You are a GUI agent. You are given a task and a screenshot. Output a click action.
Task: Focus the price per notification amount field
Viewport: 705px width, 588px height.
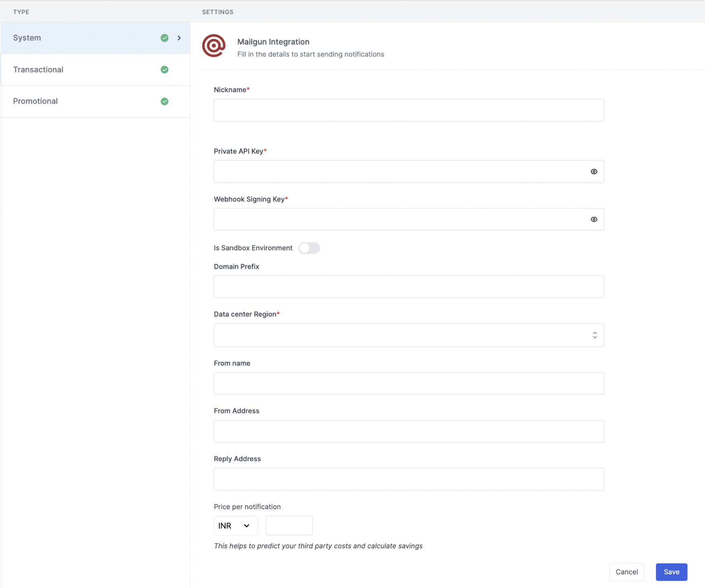pos(289,526)
